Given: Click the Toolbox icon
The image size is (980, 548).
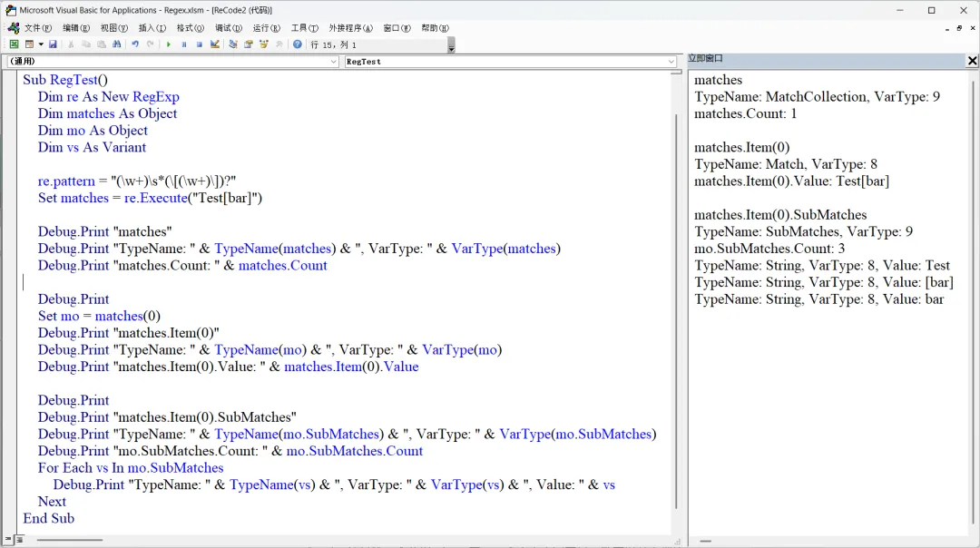Looking at the screenshot, I should pos(279,44).
